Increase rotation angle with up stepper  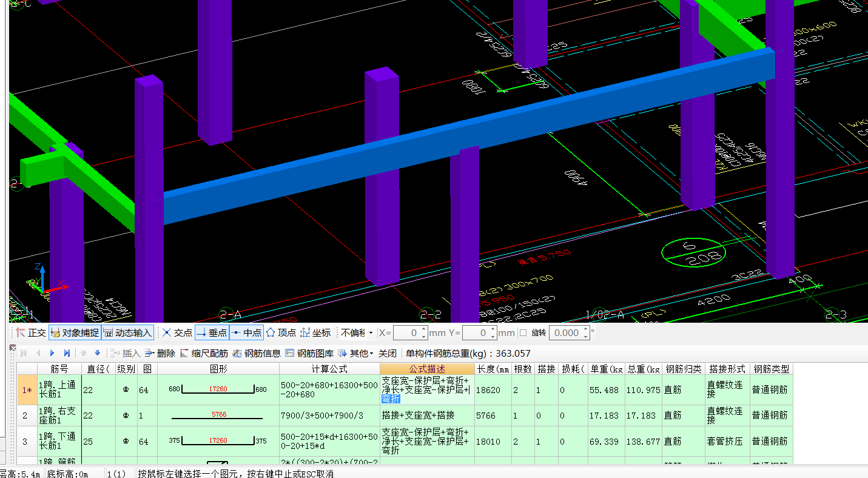tap(586, 329)
